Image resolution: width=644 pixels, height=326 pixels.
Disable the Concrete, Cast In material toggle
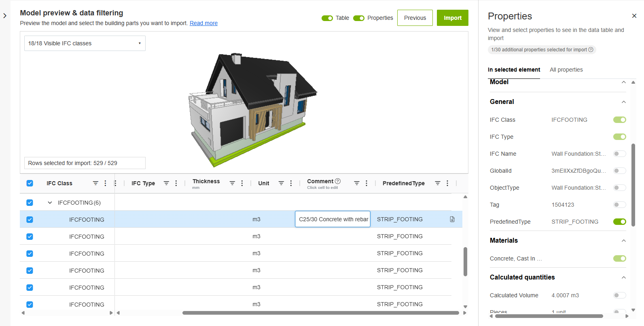click(620, 258)
